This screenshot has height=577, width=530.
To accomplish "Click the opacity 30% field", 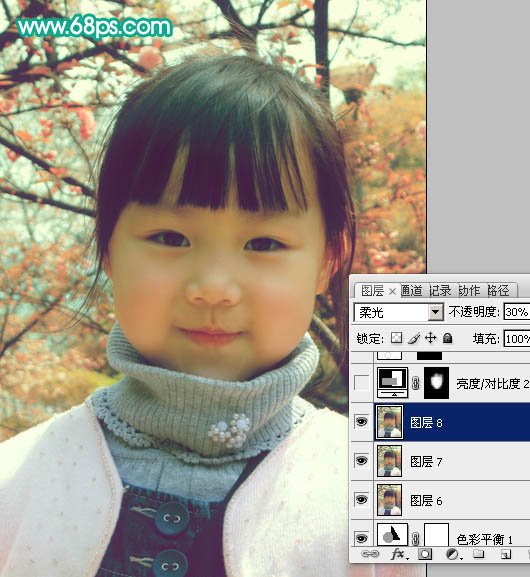I will coord(517,312).
